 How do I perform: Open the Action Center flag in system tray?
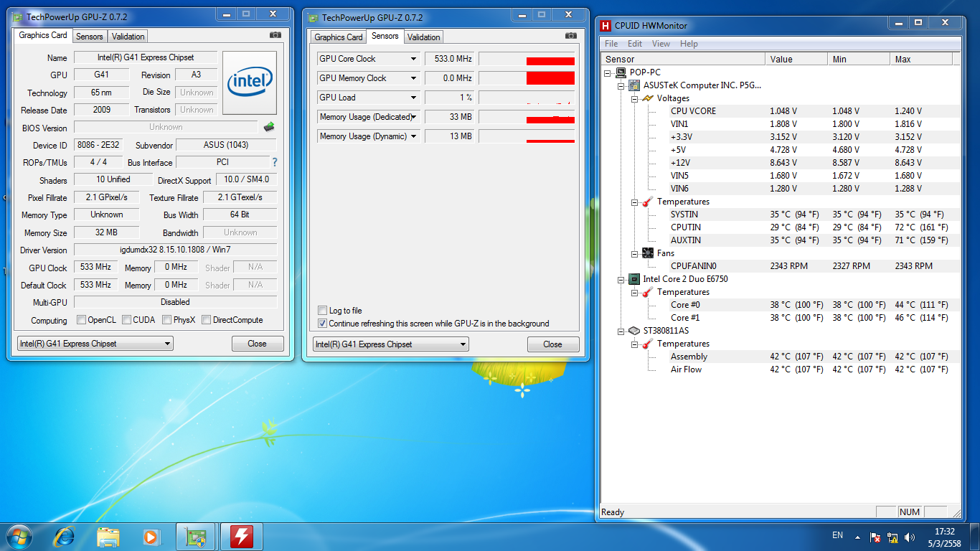(875, 537)
